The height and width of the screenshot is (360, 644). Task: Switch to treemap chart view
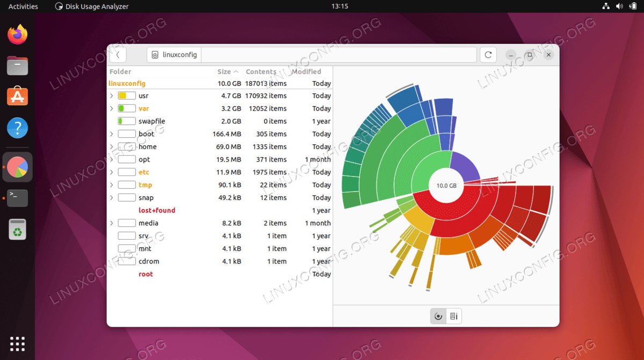[x=454, y=316]
